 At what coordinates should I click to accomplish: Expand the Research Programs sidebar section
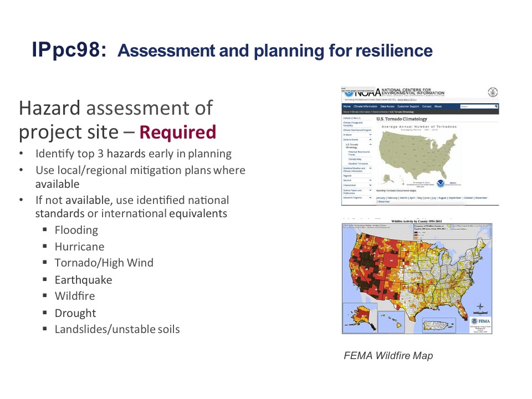[370, 197]
